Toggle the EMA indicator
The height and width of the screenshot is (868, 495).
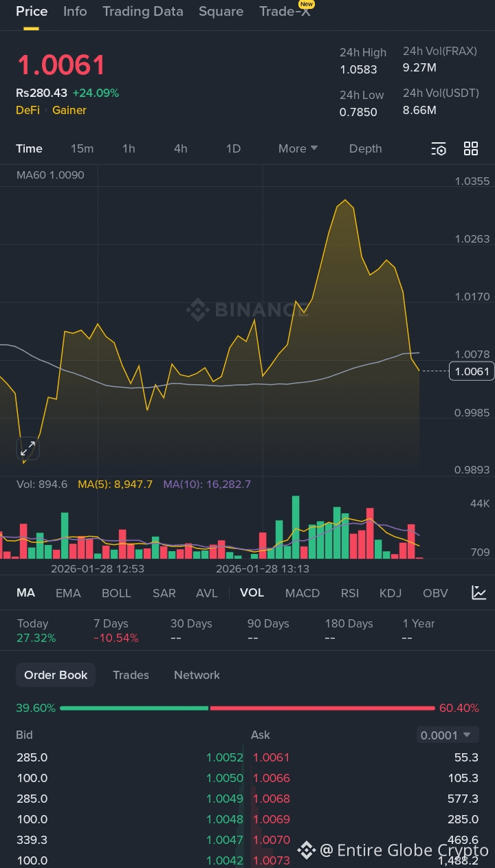coord(68,593)
